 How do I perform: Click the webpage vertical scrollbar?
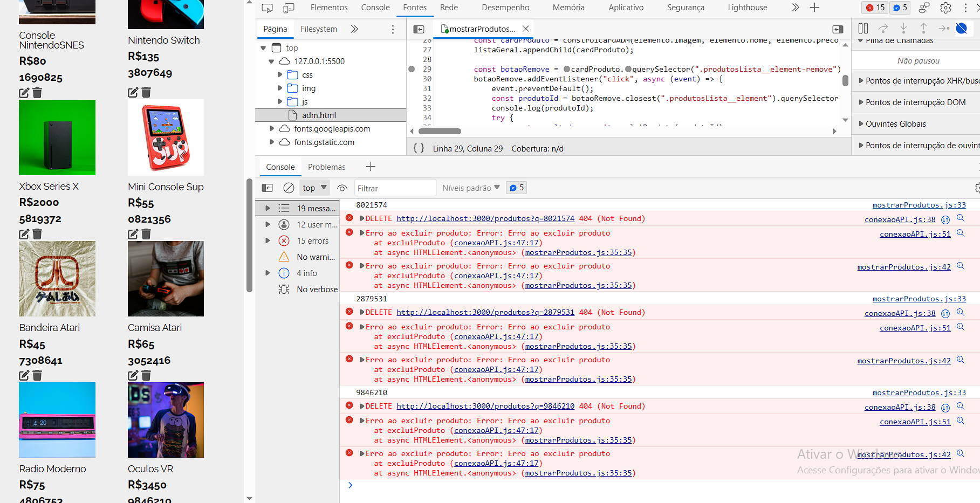point(249,236)
